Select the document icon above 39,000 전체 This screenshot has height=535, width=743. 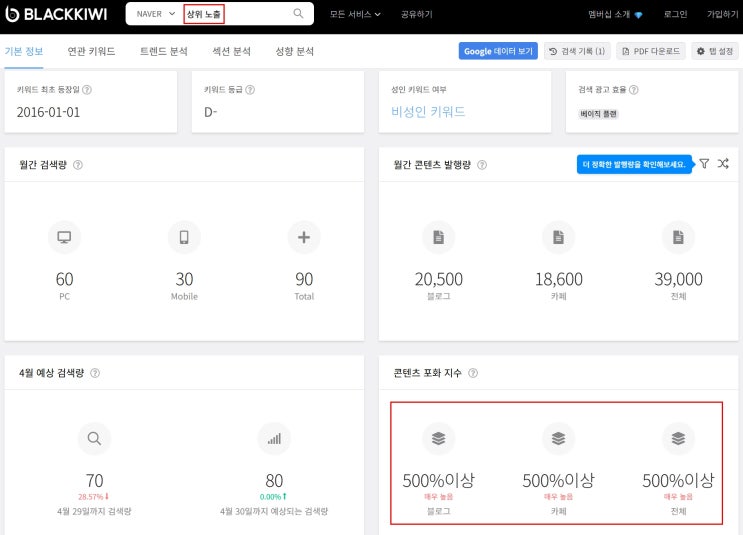pos(679,237)
